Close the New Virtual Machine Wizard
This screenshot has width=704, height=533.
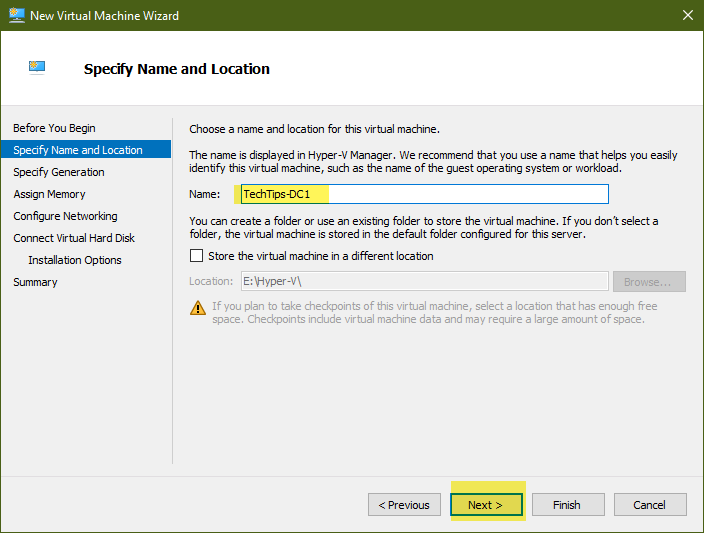[x=687, y=15]
